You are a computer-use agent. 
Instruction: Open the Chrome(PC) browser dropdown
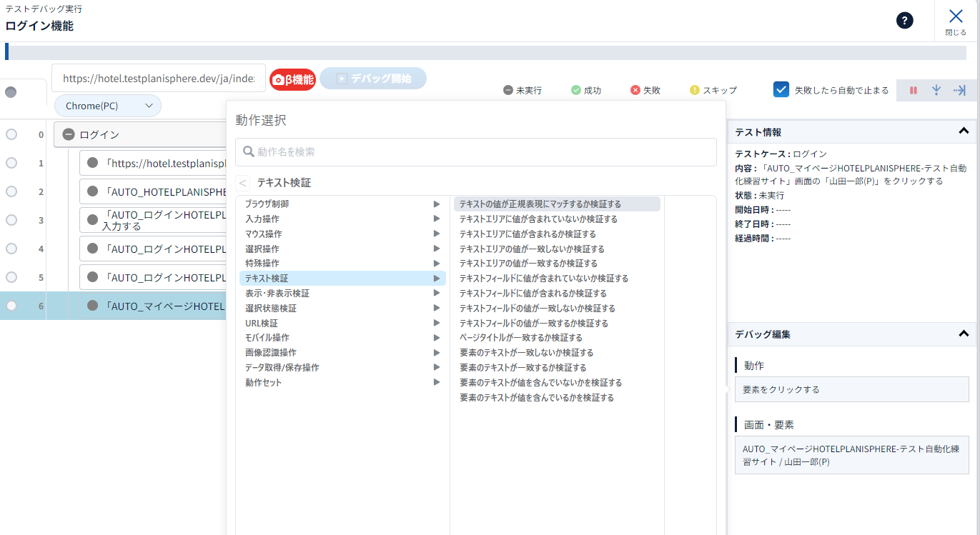coord(108,106)
